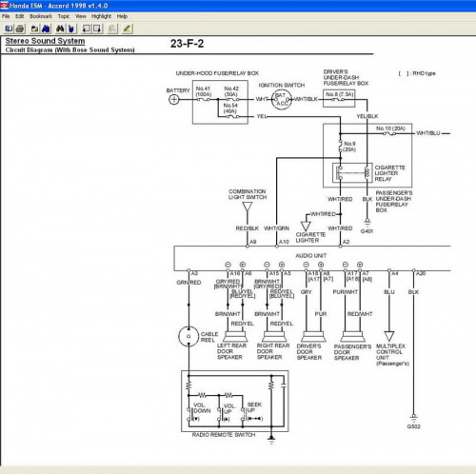
Task: Click the G401 ground label
Action: (367, 231)
